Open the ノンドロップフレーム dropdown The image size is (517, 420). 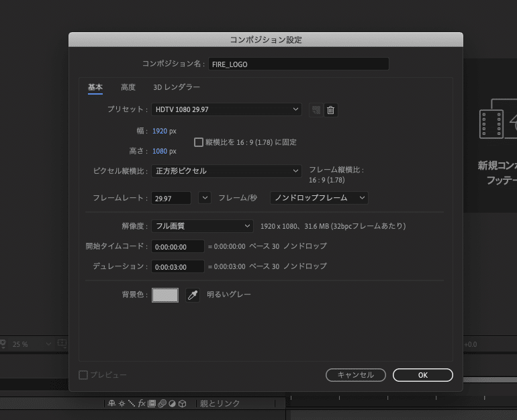point(319,198)
